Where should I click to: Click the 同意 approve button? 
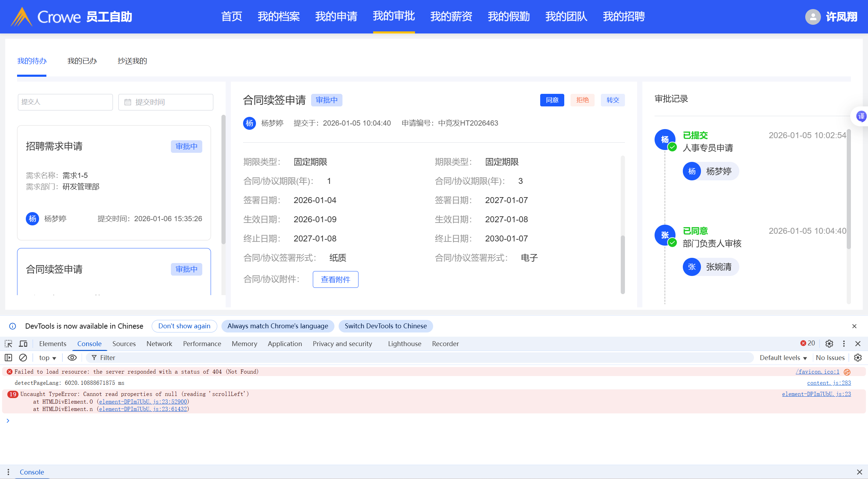(x=552, y=100)
